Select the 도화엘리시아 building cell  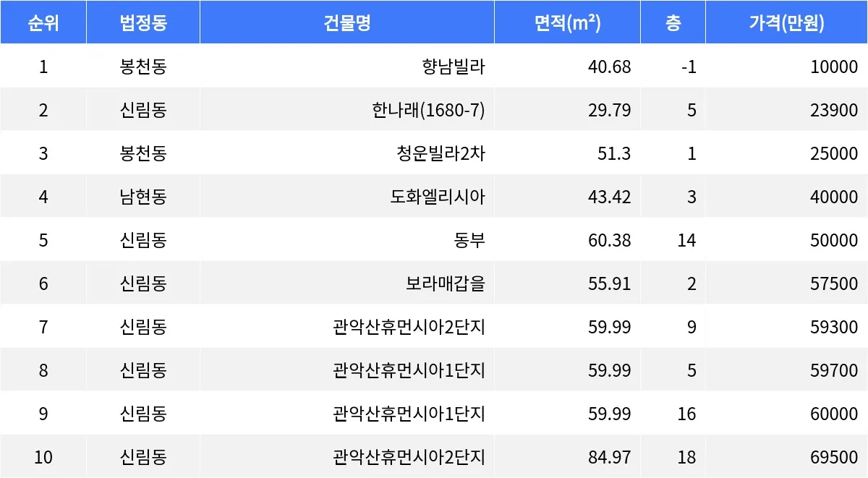click(438, 197)
